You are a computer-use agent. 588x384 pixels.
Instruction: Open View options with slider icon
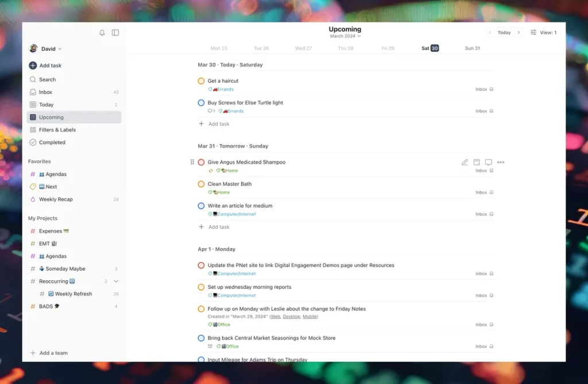coord(543,33)
